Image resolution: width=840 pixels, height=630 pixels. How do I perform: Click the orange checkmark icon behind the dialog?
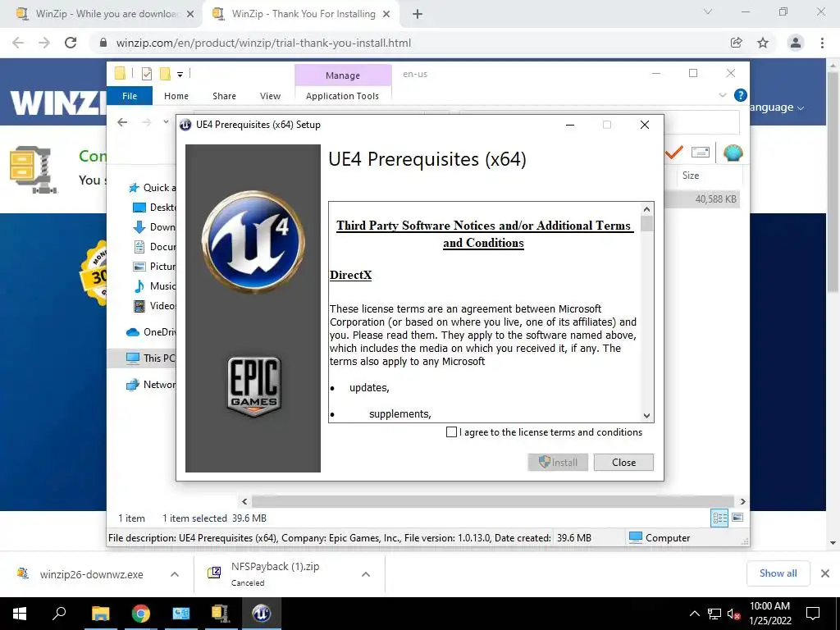click(674, 153)
